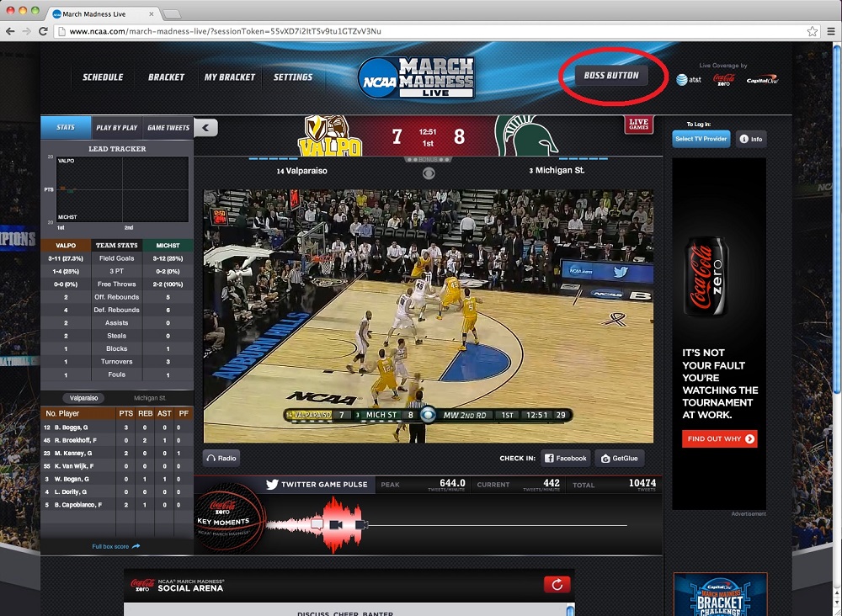Click the Boss Button
The width and height of the screenshot is (842, 616).
click(x=611, y=76)
